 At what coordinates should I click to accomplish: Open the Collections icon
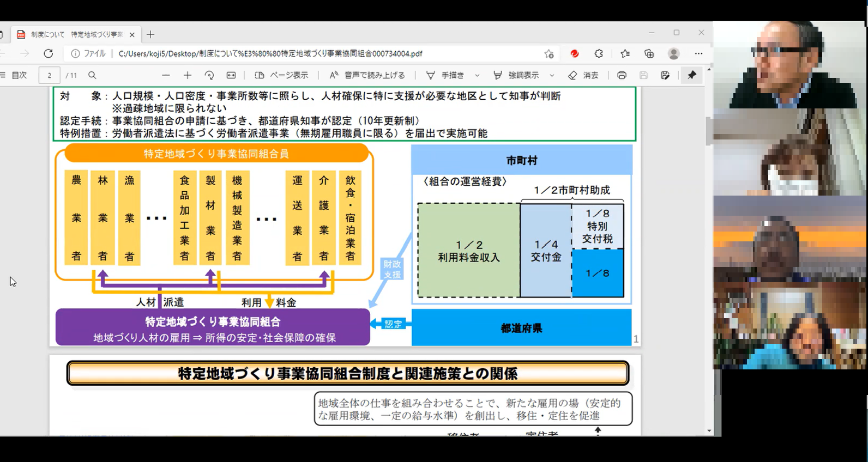click(x=649, y=53)
